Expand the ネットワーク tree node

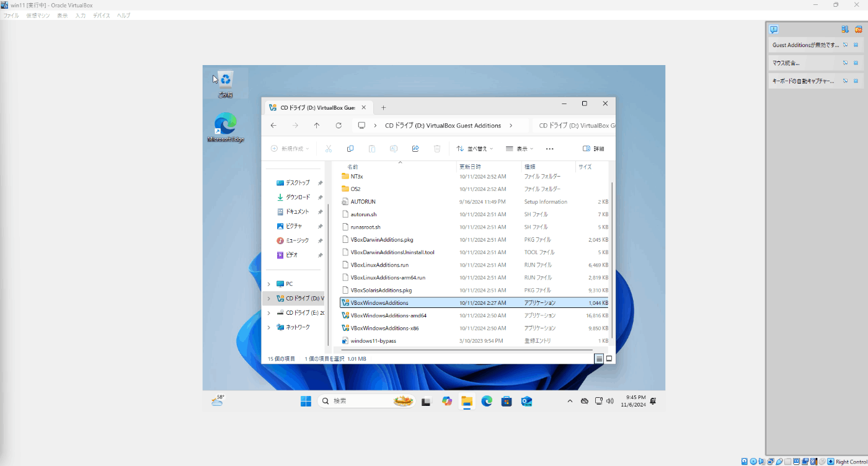click(268, 327)
